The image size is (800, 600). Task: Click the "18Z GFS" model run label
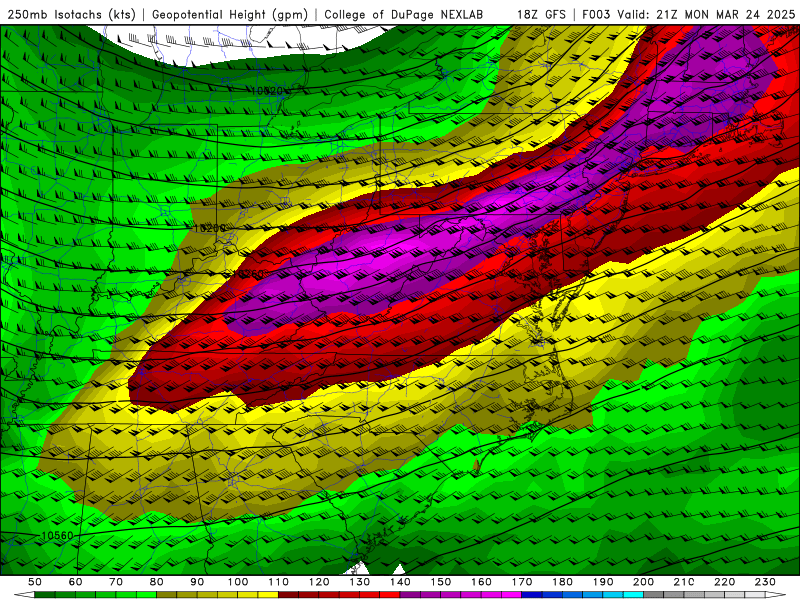[x=541, y=14]
